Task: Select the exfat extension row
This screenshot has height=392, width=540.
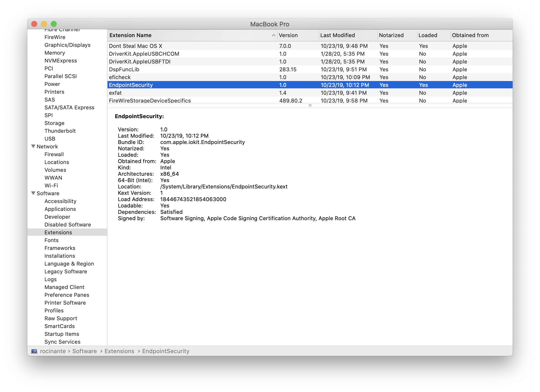Action: click(x=115, y=93)
